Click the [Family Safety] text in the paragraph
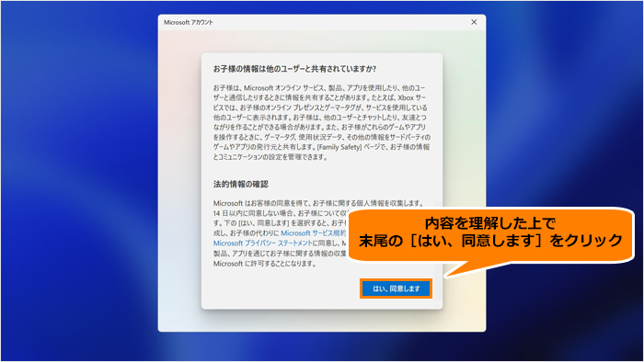Screen dimensions: 644x362 tap(339, 147)
